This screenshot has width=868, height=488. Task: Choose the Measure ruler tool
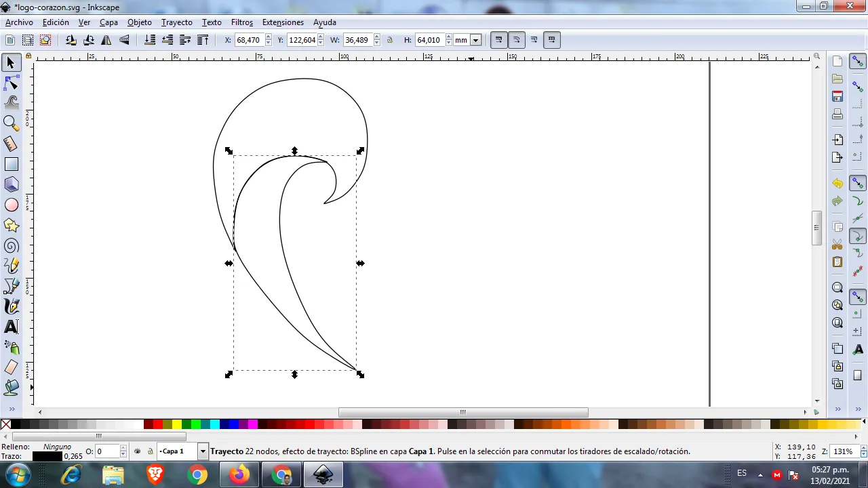pos(11,144)
